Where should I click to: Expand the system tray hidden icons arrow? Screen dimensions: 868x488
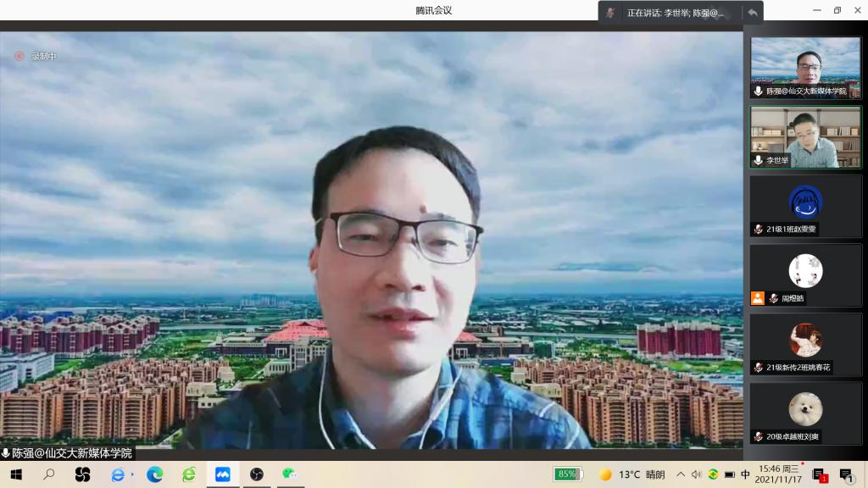tap(680, 474)
